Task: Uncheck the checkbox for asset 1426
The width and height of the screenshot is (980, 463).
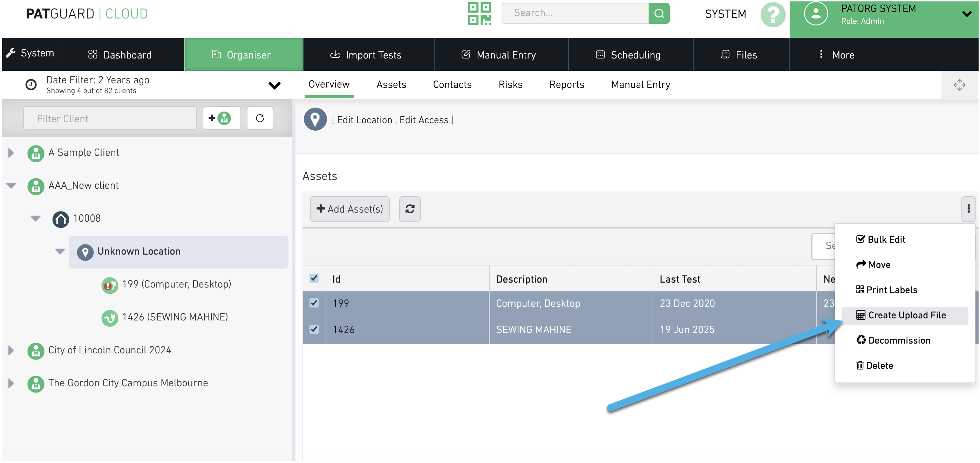Action: [314, 329]
